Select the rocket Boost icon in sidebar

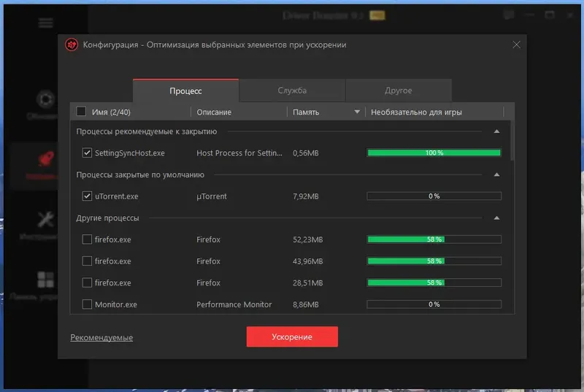(x=46, y=159)
